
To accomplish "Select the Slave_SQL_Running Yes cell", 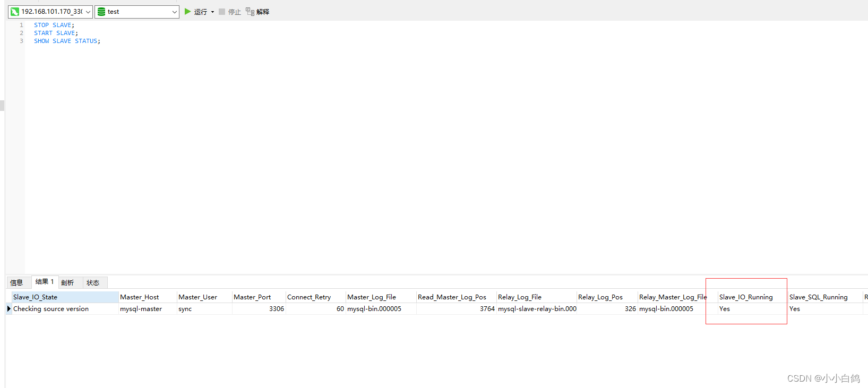I will (x=826, y=309).
